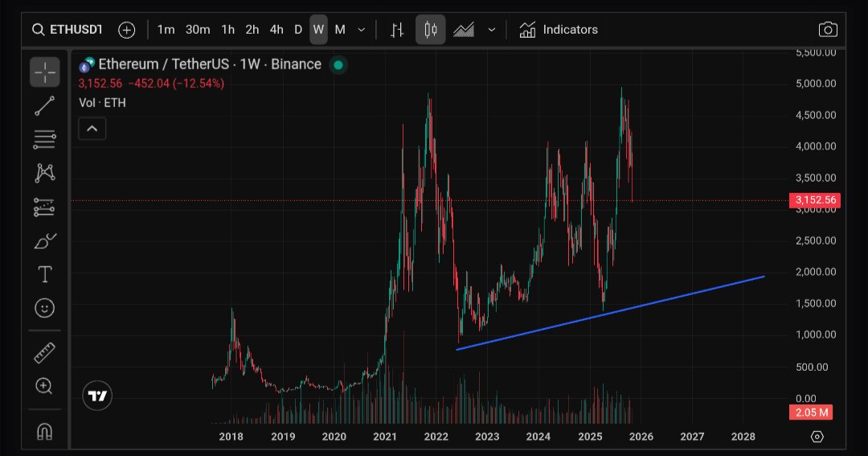Select the 1m timeframe
This screenshot has height=456, width=868.
click(166, 30)
